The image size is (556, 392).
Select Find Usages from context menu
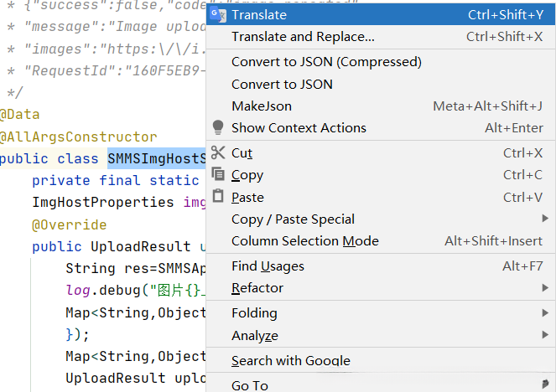(268, 266)
